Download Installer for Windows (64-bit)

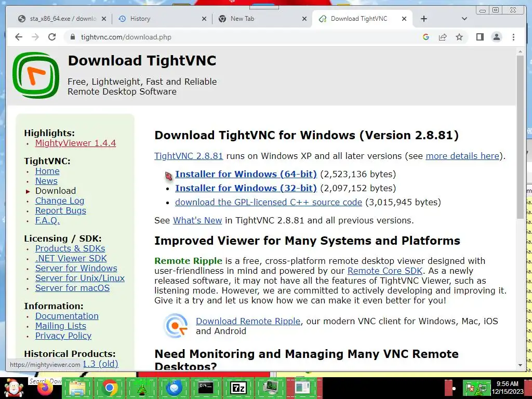click(x=246, y=174)
